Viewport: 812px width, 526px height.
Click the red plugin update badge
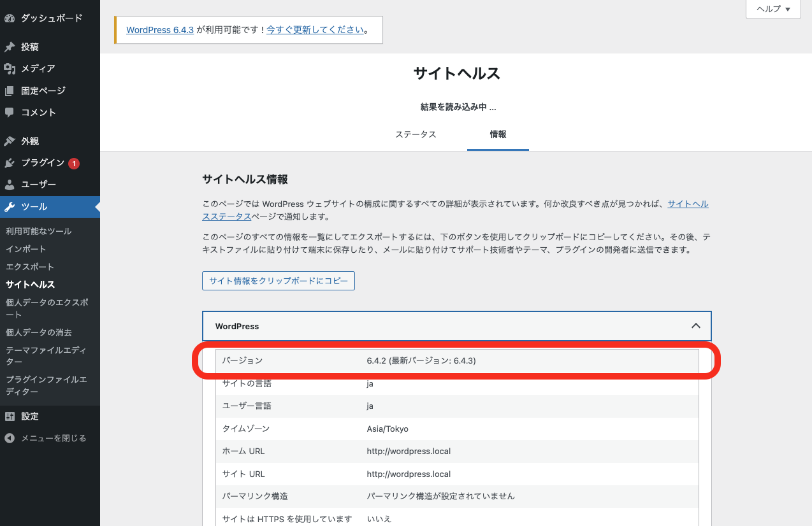click(x=74, y=164)
